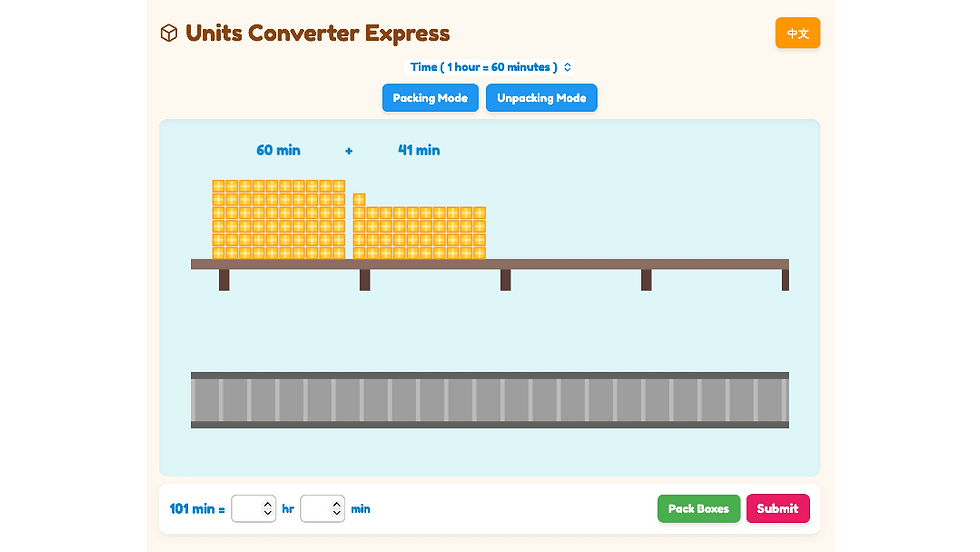Click the gray conveyor belt
This screenshot has width=980, height=552.
(489, 400)
